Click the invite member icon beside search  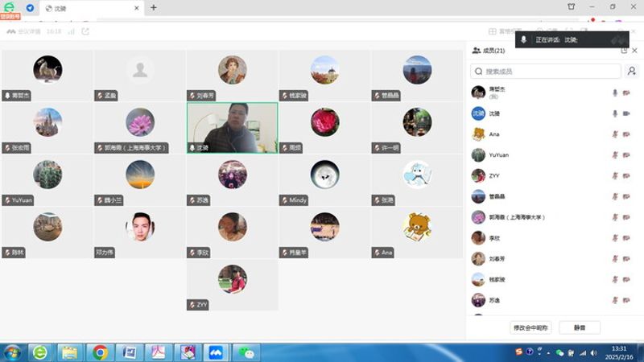[x=632, y=72]
